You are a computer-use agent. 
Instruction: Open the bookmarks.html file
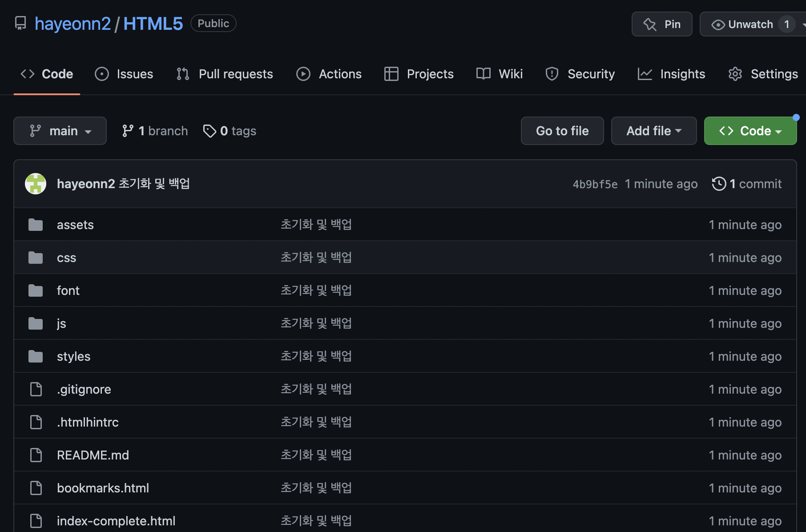pyautogui.click(x=103, y=488)
